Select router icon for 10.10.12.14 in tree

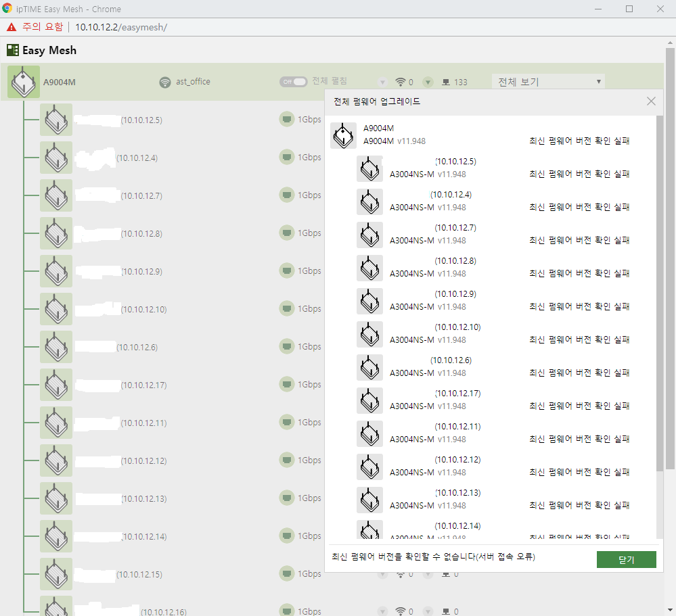tap(56, 537)
